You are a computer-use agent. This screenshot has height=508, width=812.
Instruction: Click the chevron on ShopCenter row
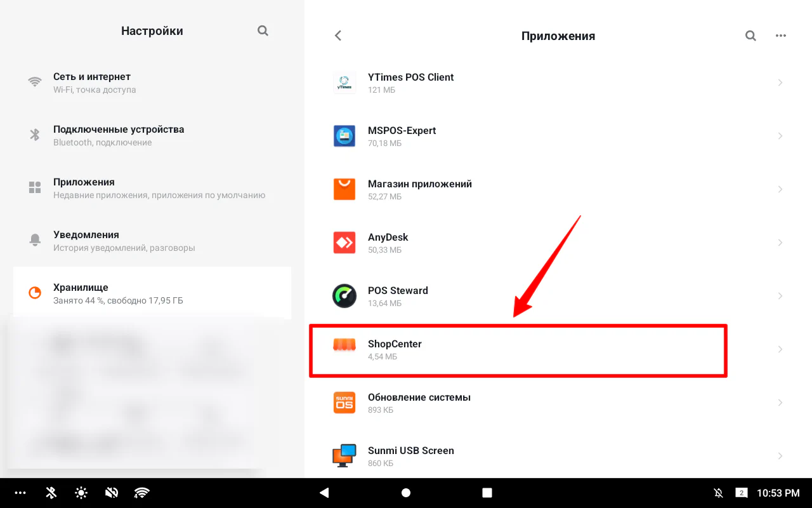780,349
